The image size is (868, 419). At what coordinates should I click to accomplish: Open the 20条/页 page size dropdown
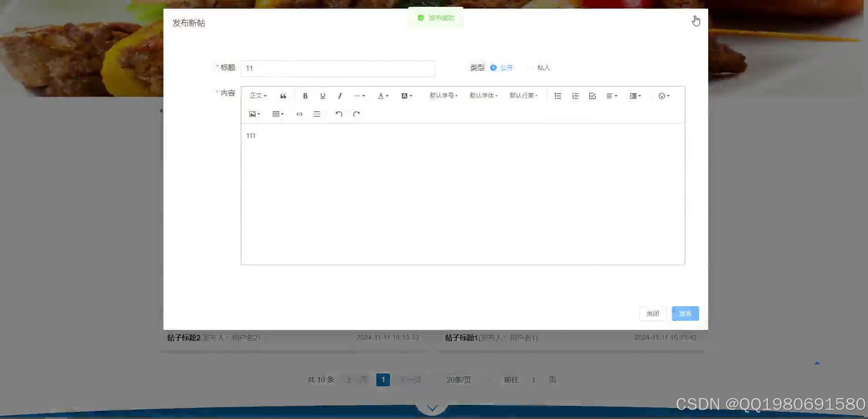pyautogui.click(x=458, y=379)
